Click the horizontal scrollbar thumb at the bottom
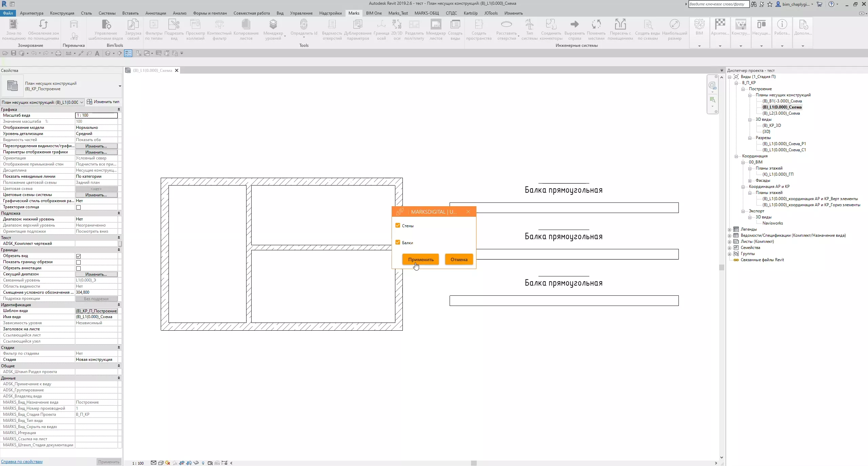868x466 pixels. [x=474, y=463]
